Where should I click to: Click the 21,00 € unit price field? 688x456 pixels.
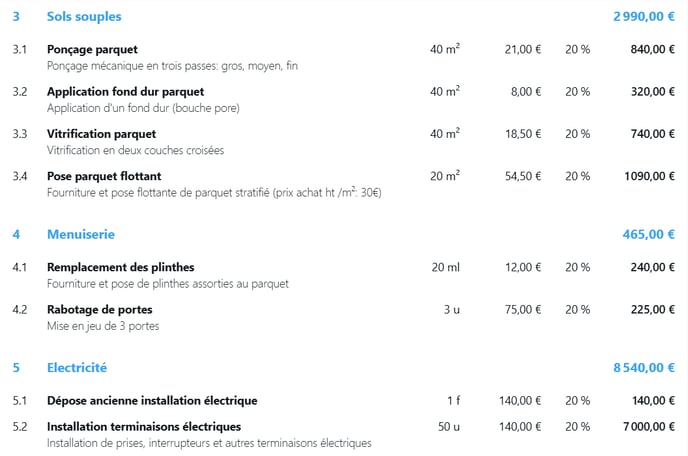[523, 49]
